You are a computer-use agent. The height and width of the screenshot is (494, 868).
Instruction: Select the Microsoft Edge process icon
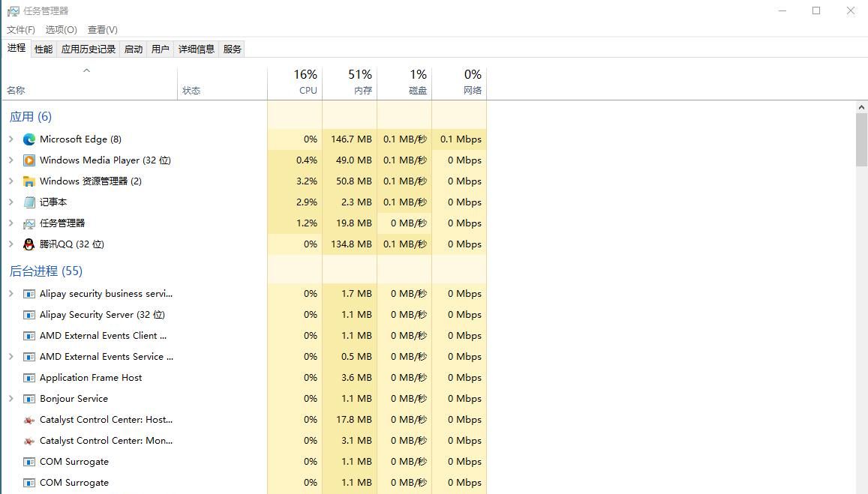click(x=29, y=139)
